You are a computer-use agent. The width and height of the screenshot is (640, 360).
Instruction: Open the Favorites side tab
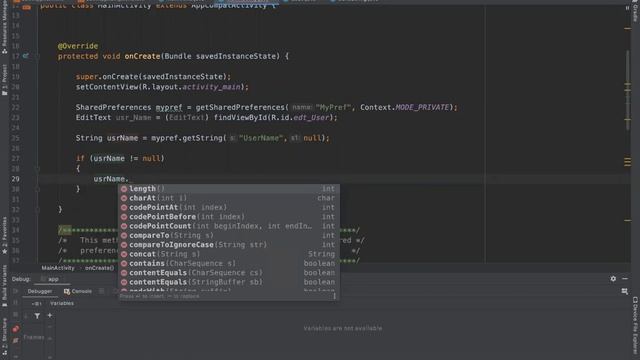coord(4,236)
